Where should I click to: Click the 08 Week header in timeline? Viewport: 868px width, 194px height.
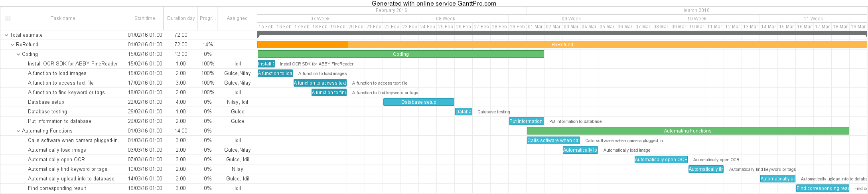[445, 19]
